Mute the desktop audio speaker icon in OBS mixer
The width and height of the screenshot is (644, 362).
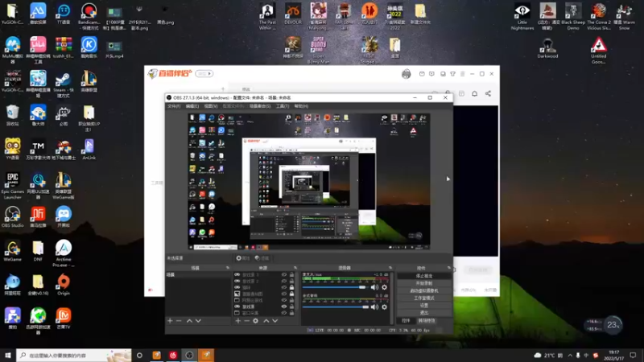click(x=374, y=307)
